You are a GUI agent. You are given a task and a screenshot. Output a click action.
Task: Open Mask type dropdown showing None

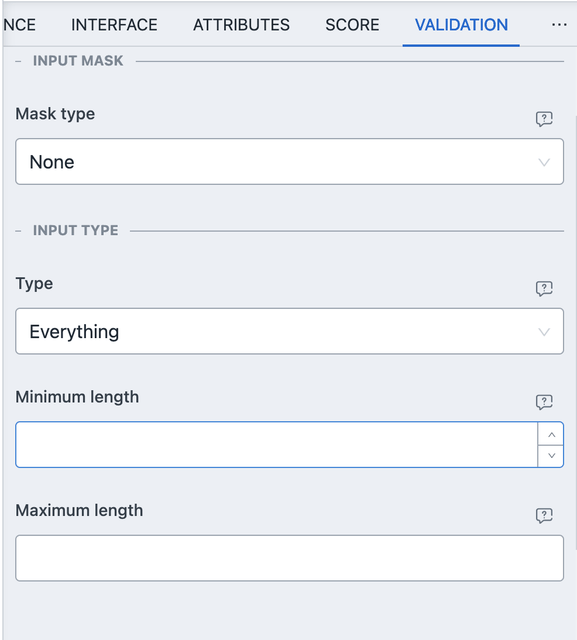click(x=289, y=162)
